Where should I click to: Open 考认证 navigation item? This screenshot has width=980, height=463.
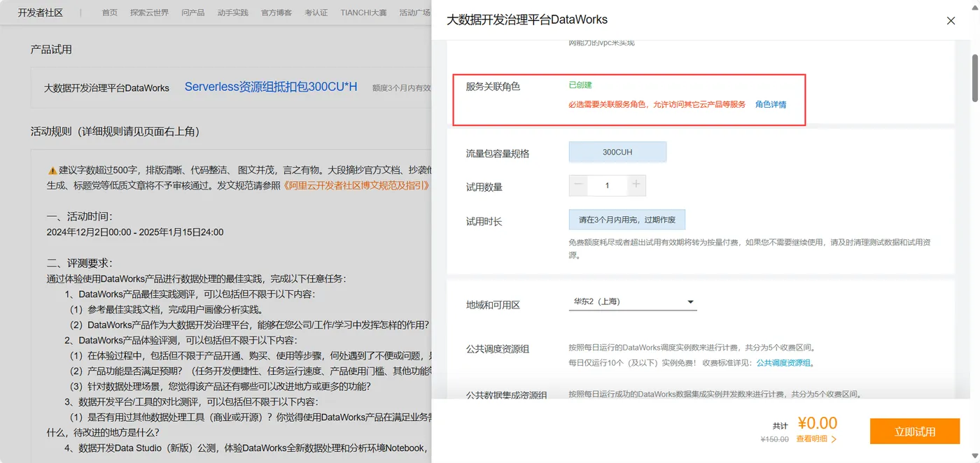point(316,13)
